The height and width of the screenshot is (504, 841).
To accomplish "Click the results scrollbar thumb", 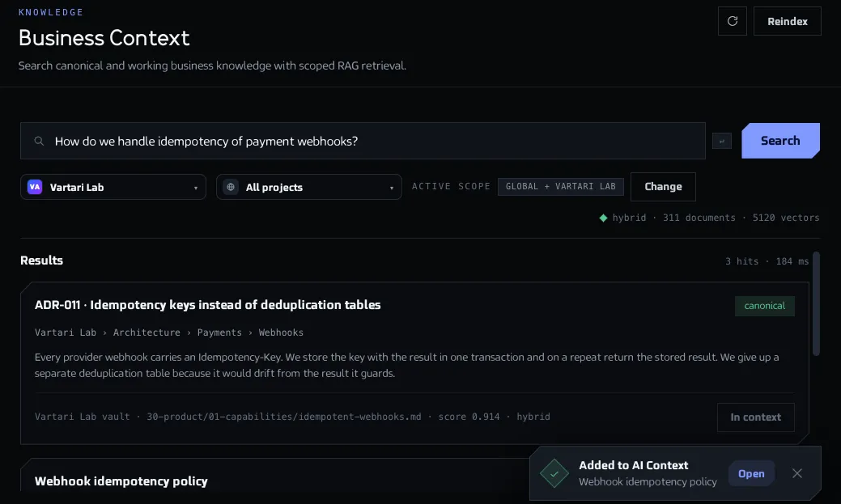I will pyautogui.click(x=816, y=303).
